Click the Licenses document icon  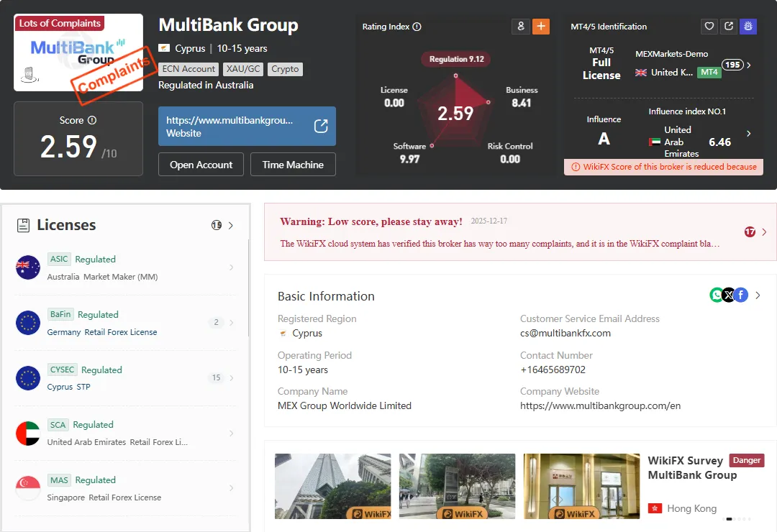(x=23, y=226)
